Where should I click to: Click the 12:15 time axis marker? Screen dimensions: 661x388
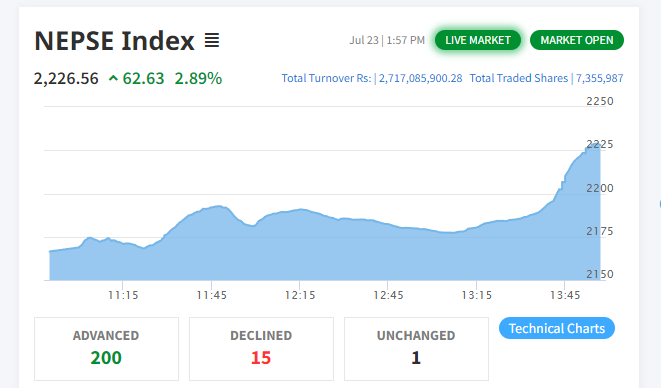(x=300, y=295)
